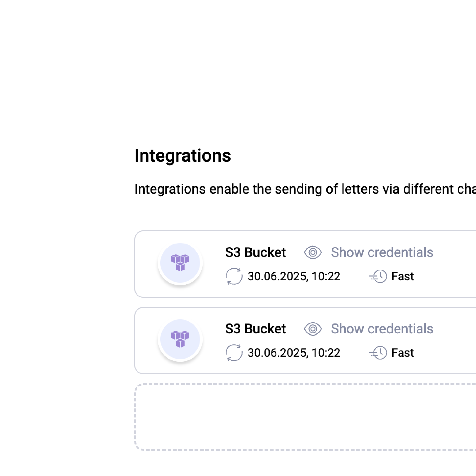The height and width of the screenshot is (476, 476).
Task: Click the 30.06.2025 timestamp on the second card
Action: tap(294, 352)
